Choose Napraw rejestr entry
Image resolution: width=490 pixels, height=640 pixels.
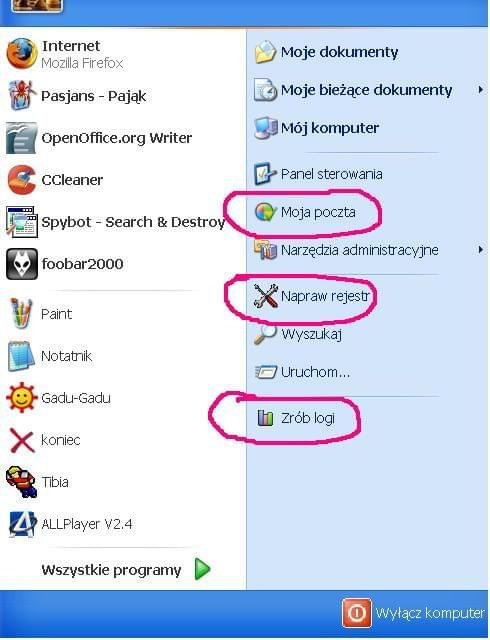[x=311, y=296]
